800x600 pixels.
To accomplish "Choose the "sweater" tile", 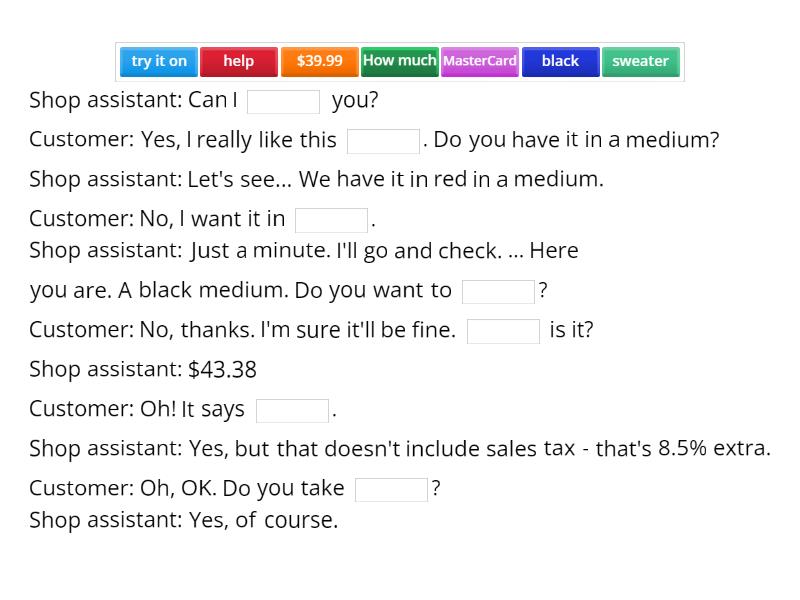I will click(640, 61).
